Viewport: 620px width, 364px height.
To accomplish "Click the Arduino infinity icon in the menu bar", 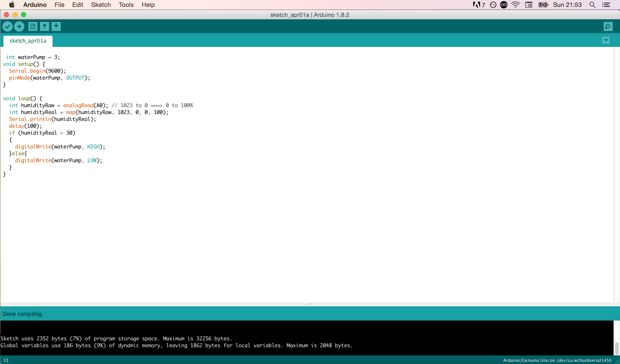I will (504, 5).
